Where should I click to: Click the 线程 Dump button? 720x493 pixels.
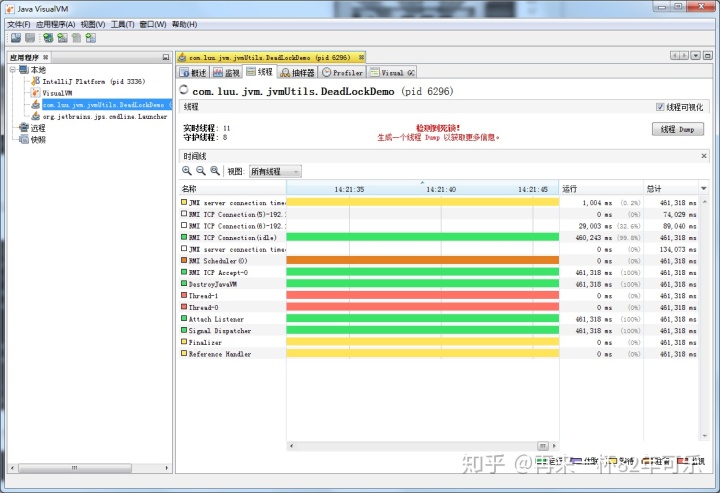[x=678, y=129]
